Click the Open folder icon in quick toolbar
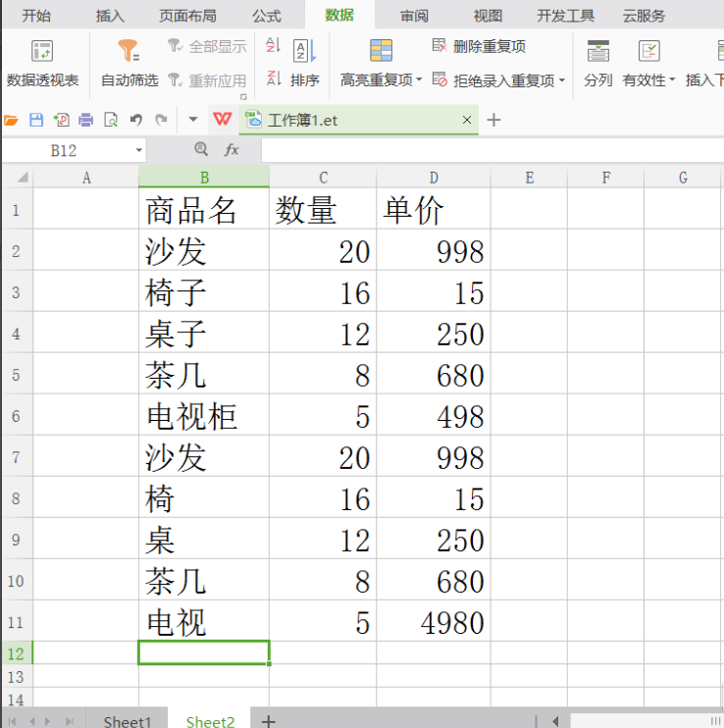Screen dimensions: 724x728 click(x=11, y=121)
